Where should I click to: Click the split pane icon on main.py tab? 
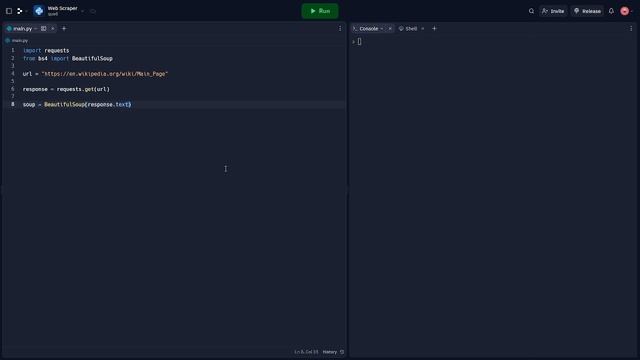[x=43, y=29]
